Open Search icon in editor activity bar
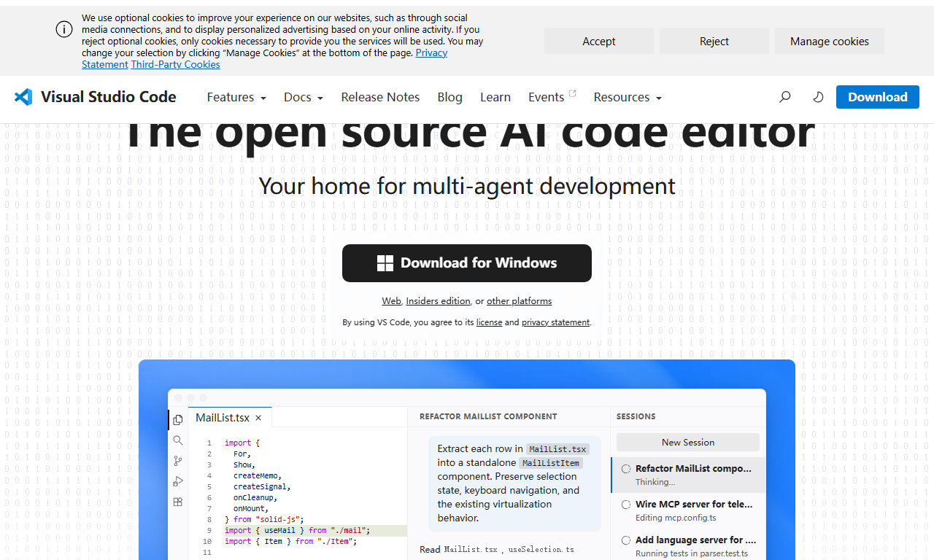This screenshot has height=560, width=934. pos(178,440)
